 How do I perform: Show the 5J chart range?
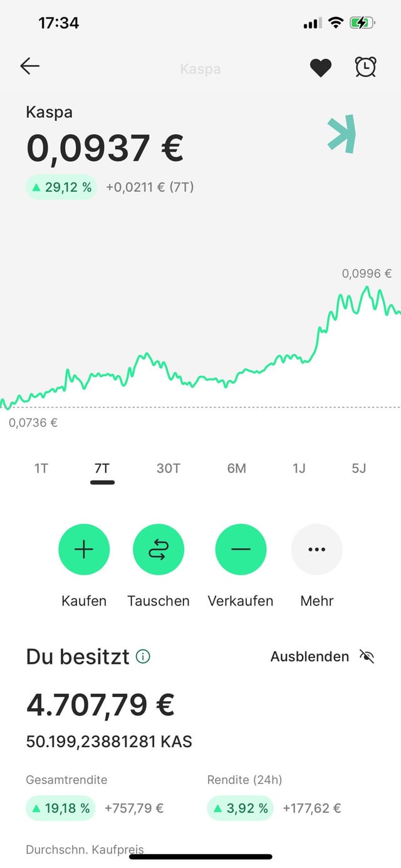(x=358, y=468)
